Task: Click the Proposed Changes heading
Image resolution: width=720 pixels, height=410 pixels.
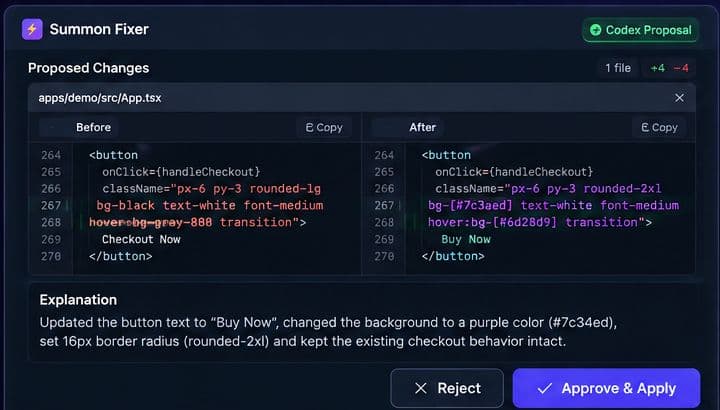Action: (89, 68)
